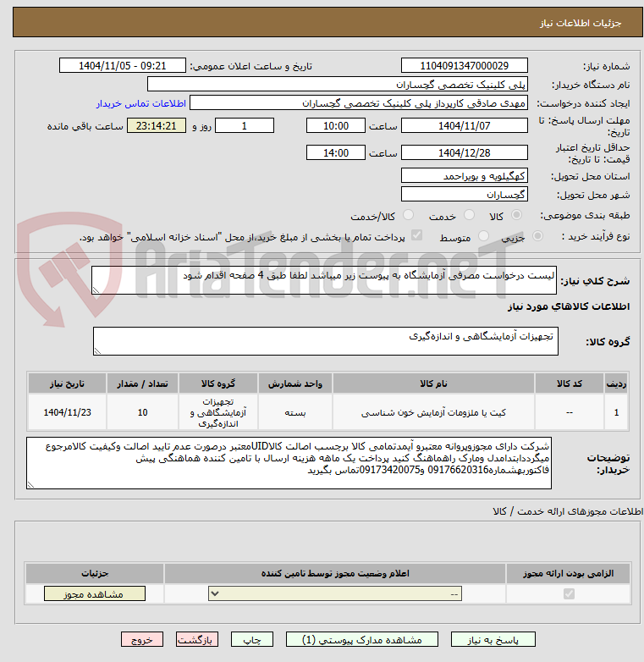The width and height of the screenshot is (644, 662).
Task: Click the خروج exit button
Action: (142, 640)
